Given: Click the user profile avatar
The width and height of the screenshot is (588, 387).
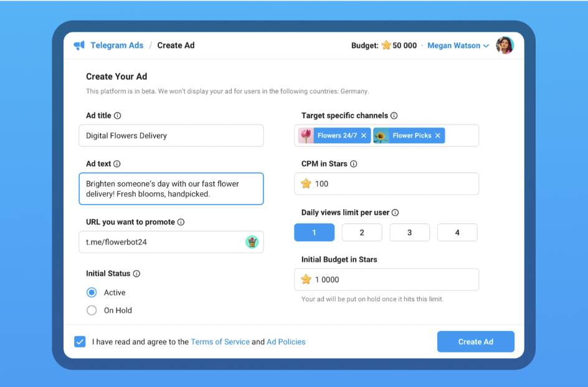Looking at the screenshot, I should click(505, 45).
